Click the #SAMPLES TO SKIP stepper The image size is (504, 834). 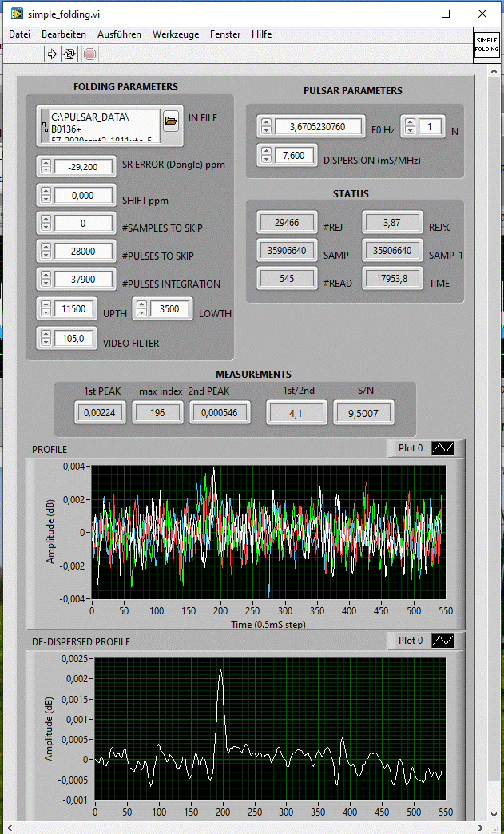pyautogui.click(x=46, y=224)
